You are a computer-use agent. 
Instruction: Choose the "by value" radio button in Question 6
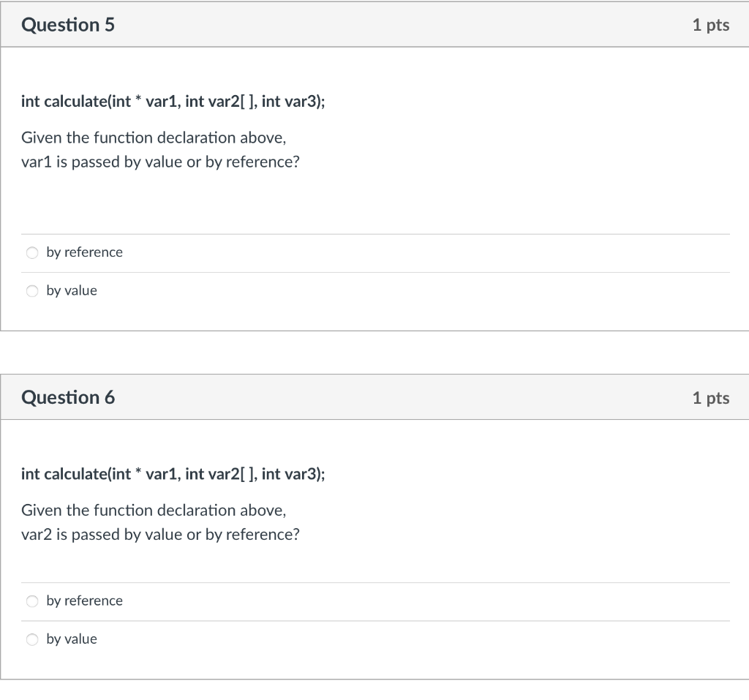tap(32, 639)
